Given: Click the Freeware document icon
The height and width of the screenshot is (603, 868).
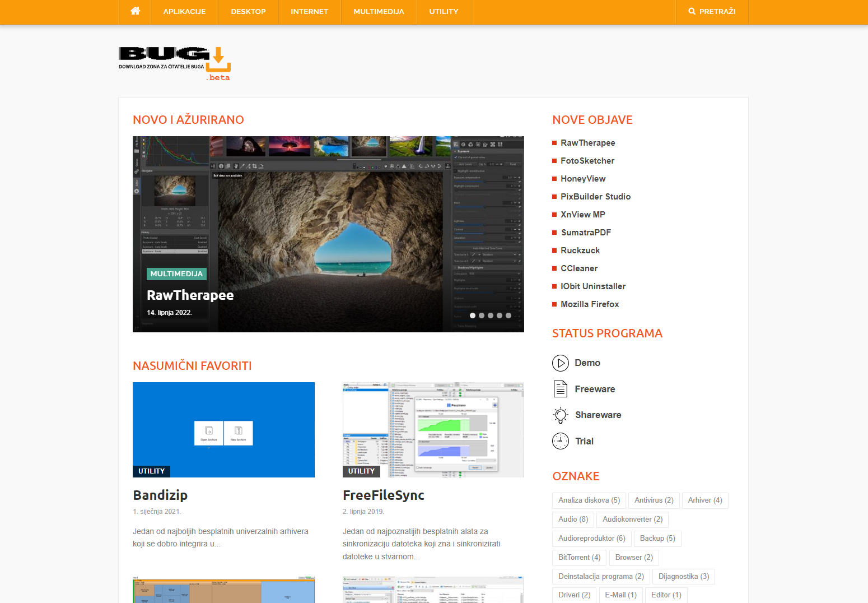Looking at the screenshot, I should pyautogui.click(x=561, y=389).
